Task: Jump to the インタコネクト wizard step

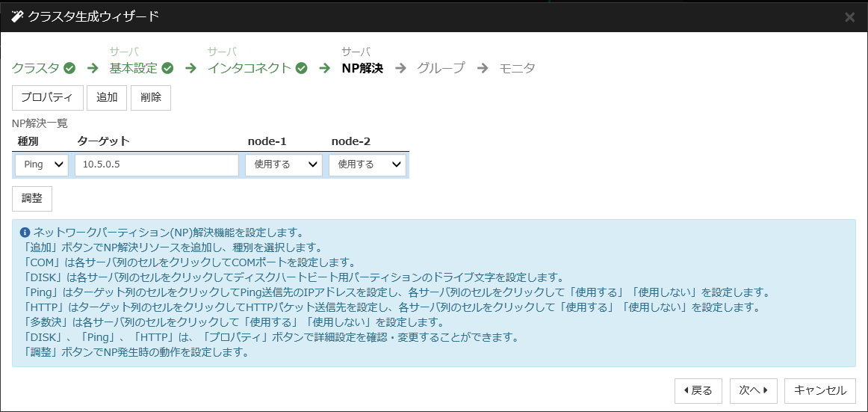Action: 249,68
